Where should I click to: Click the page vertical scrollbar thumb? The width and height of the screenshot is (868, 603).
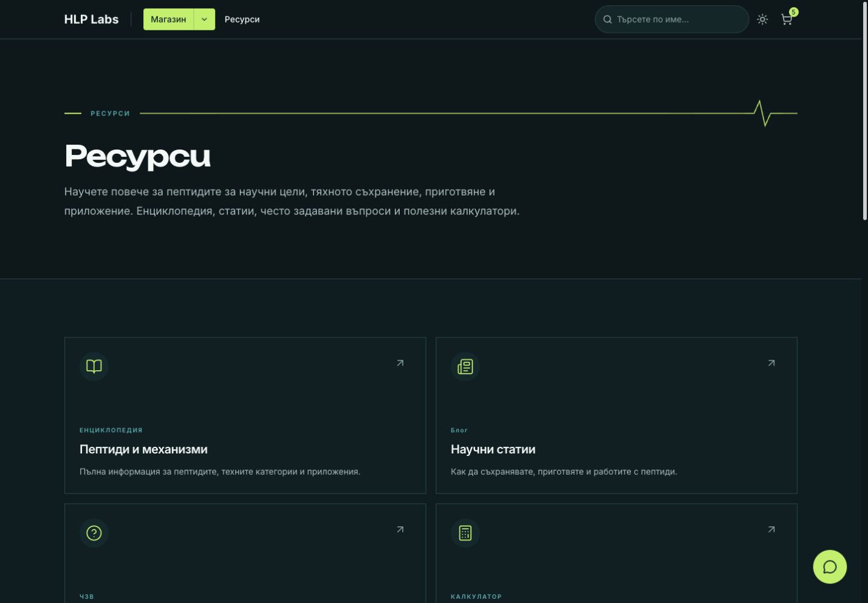pyautogui.click(x=865, y=111)
